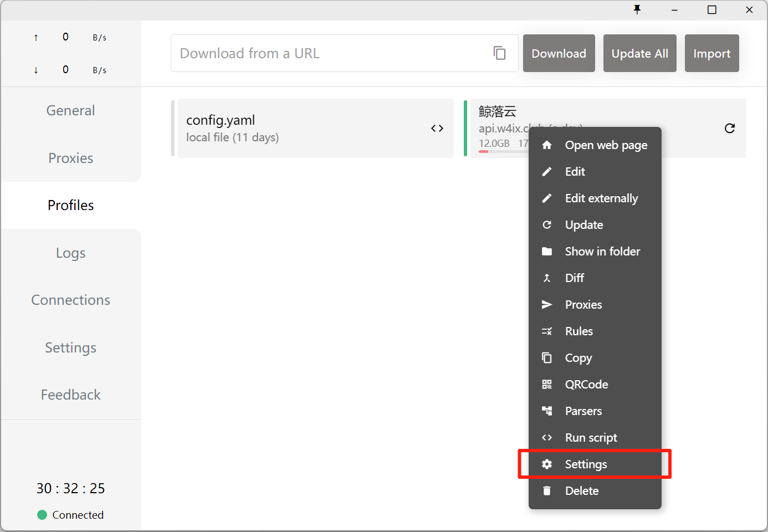Click the folder icon for Show in folder
Image resolution: width=768 pixels, height=532 pixels.
[547, 252]
